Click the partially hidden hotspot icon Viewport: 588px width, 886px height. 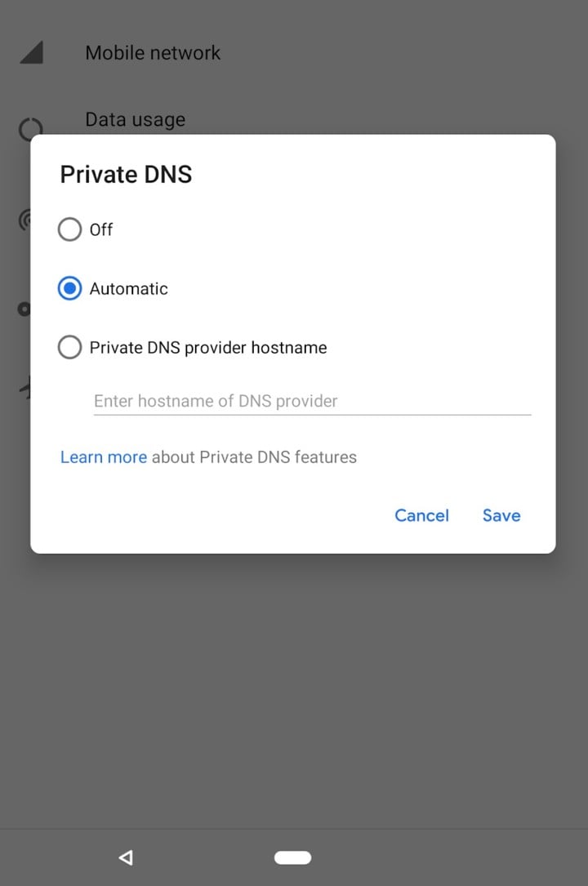click(24, 220)
